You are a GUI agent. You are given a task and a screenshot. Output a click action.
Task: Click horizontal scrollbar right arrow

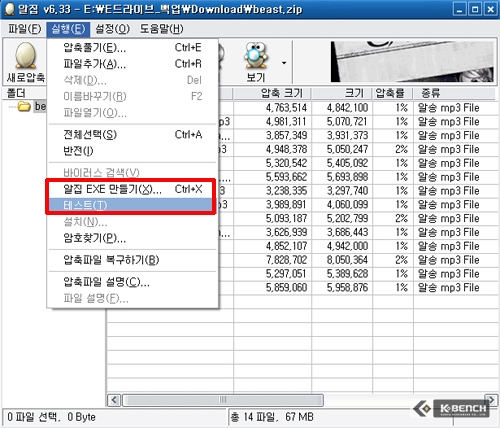(x=491, y=399)
